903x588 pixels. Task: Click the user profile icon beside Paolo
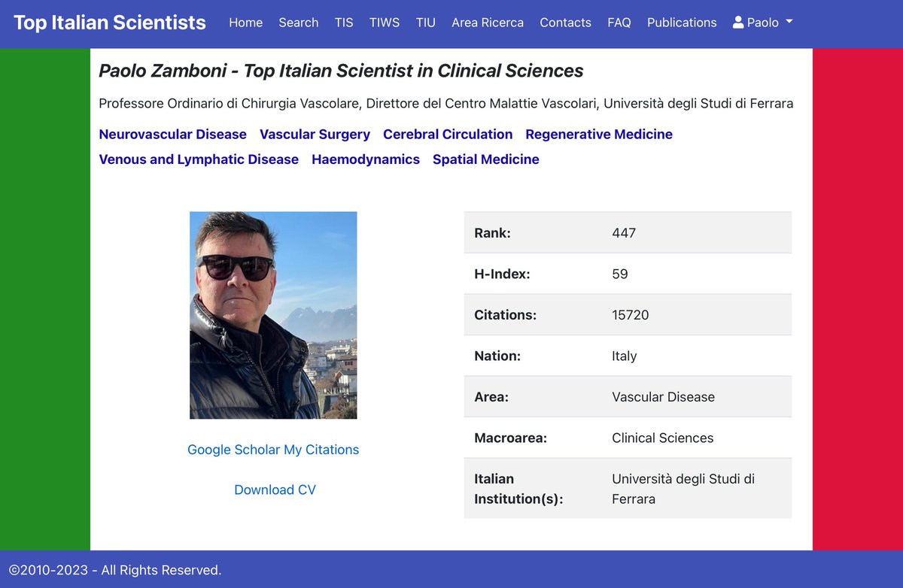pos(737,23)
